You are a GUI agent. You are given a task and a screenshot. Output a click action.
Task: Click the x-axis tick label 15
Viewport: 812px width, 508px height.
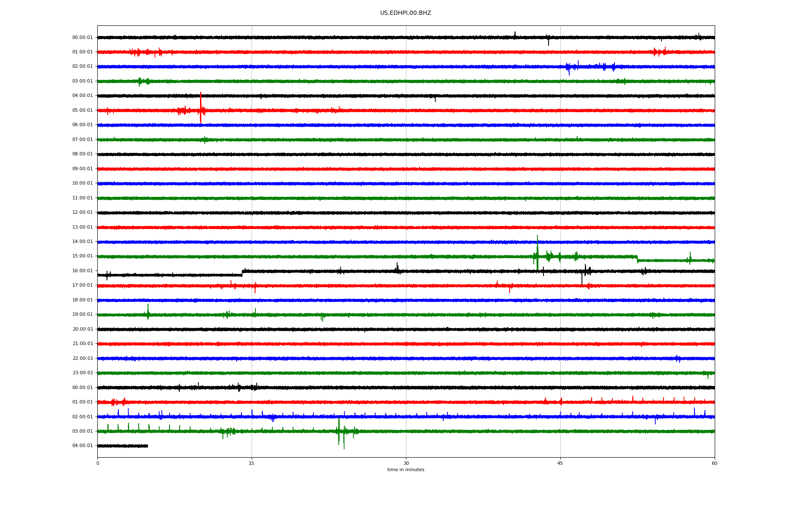point(252,463)
